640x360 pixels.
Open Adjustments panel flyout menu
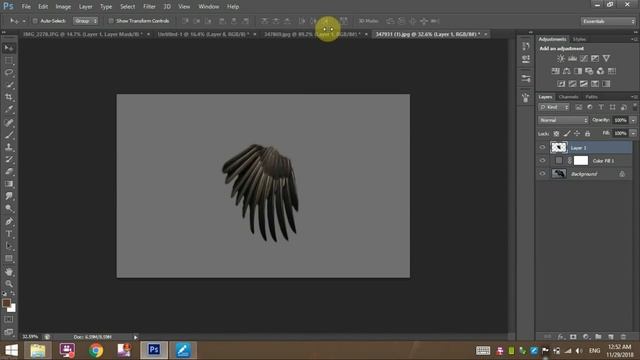pos(634,39)
